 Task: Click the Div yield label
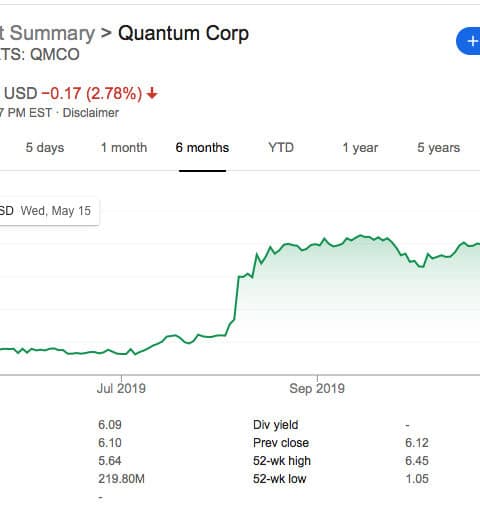pyautogui.click(x=276, y=425)
